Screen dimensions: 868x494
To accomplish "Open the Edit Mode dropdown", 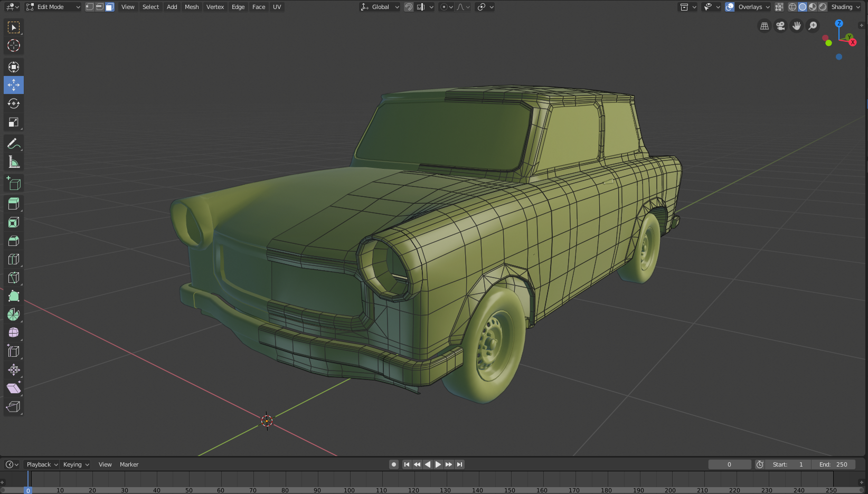I will tap(53, 7).
